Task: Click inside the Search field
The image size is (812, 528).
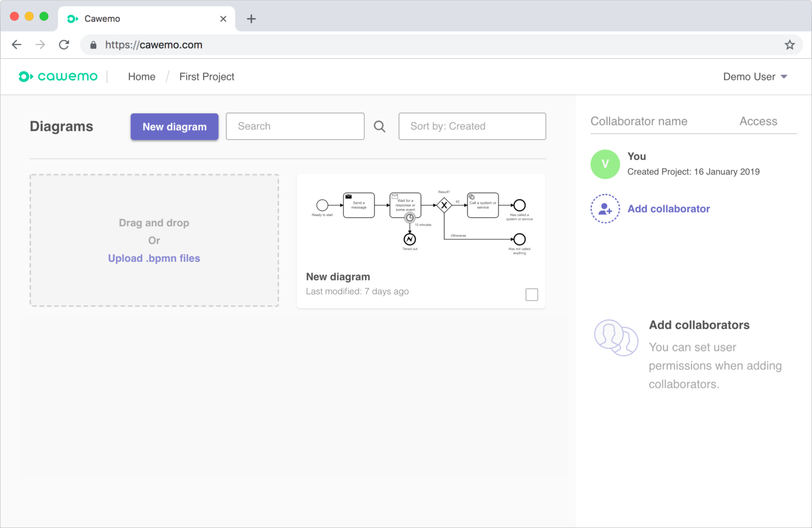Action: pyautogui.click(x=295, y=126)
